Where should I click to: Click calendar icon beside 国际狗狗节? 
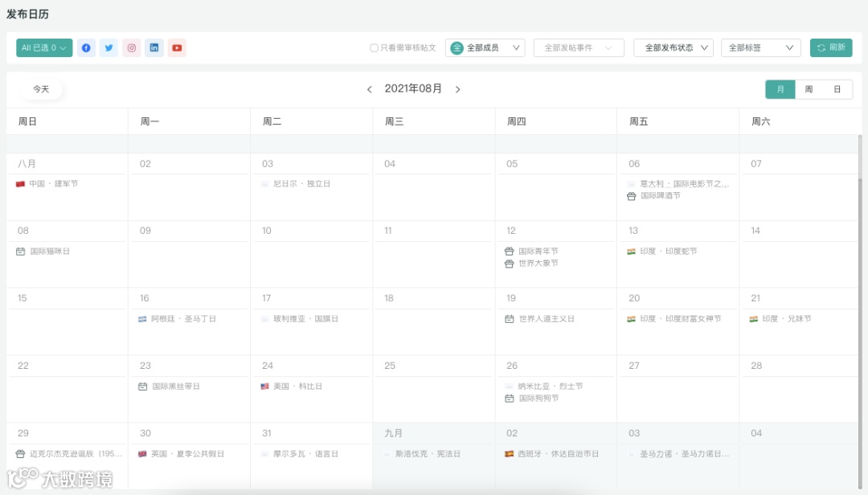click(x=510, y=399)
